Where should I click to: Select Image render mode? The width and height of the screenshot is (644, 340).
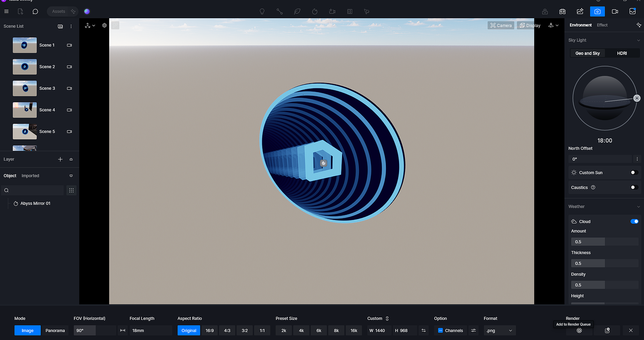tap(28, 330)
